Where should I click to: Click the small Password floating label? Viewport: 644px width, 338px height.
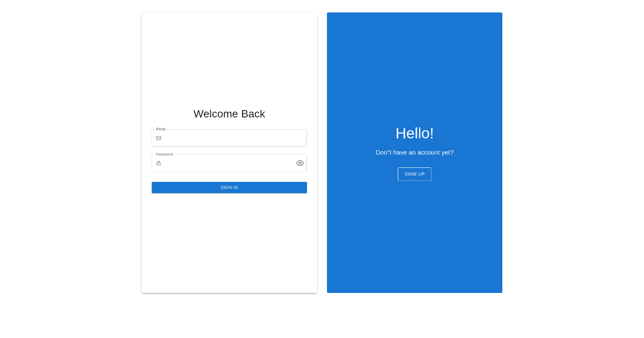coord(164,154)
